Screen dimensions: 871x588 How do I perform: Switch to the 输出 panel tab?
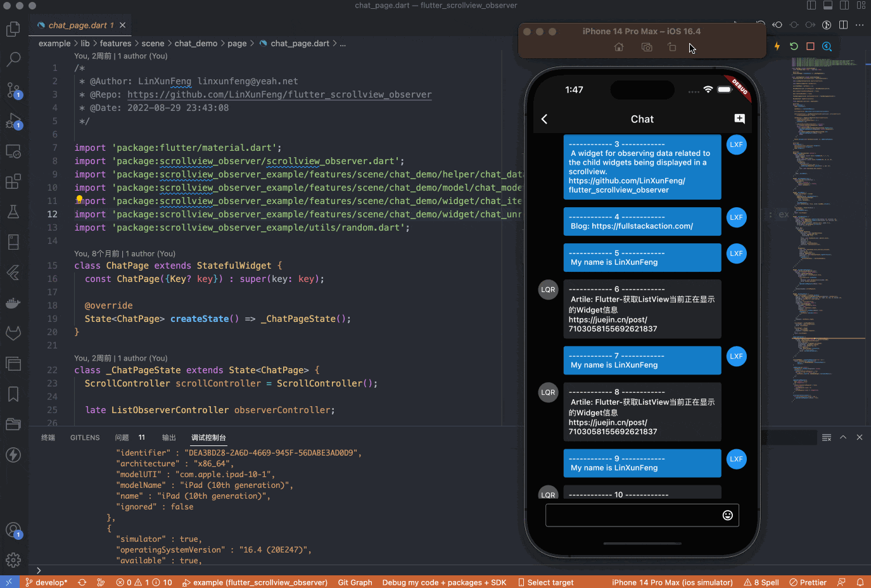(169, 437)
